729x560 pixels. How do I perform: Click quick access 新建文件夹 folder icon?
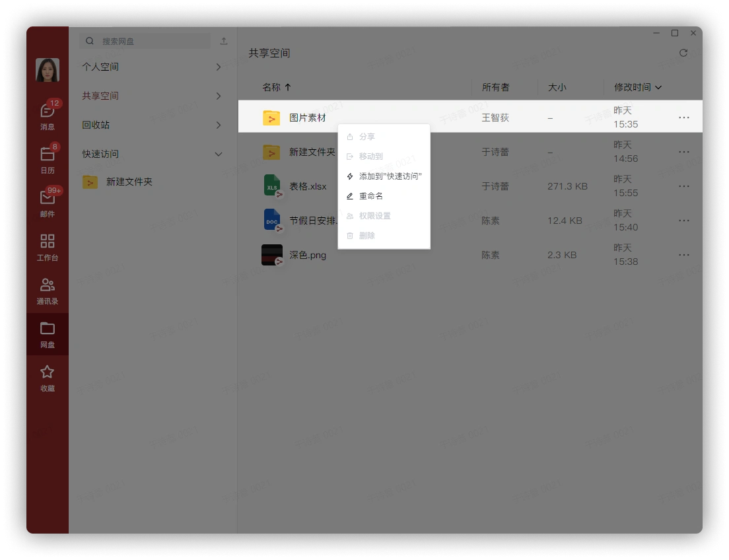pyautogui.click(x=90, y=182)
